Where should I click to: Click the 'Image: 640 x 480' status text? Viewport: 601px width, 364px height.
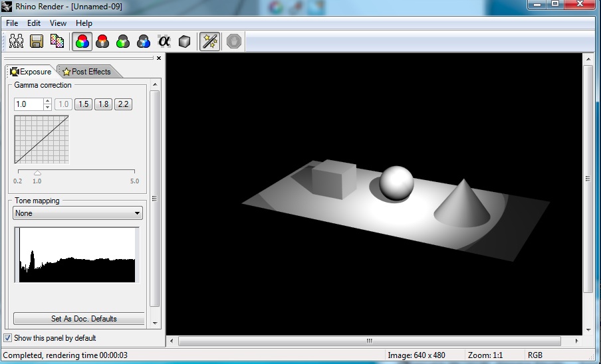tap(416, 355)
